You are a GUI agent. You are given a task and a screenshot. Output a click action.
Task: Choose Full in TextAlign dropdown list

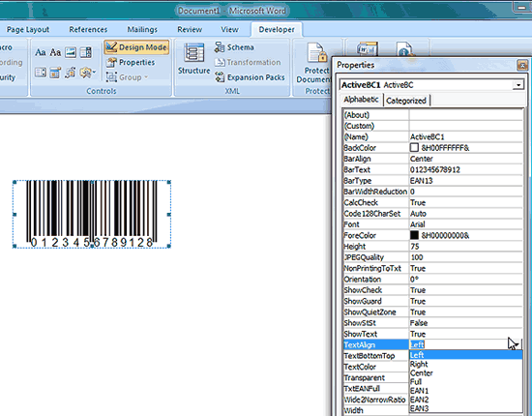pyautogui.click(x=466, y=382)
